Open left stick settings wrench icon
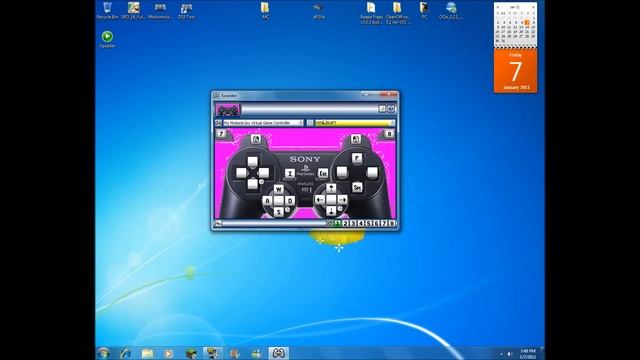This screenshot has height=360, width=640. (288, 209)
